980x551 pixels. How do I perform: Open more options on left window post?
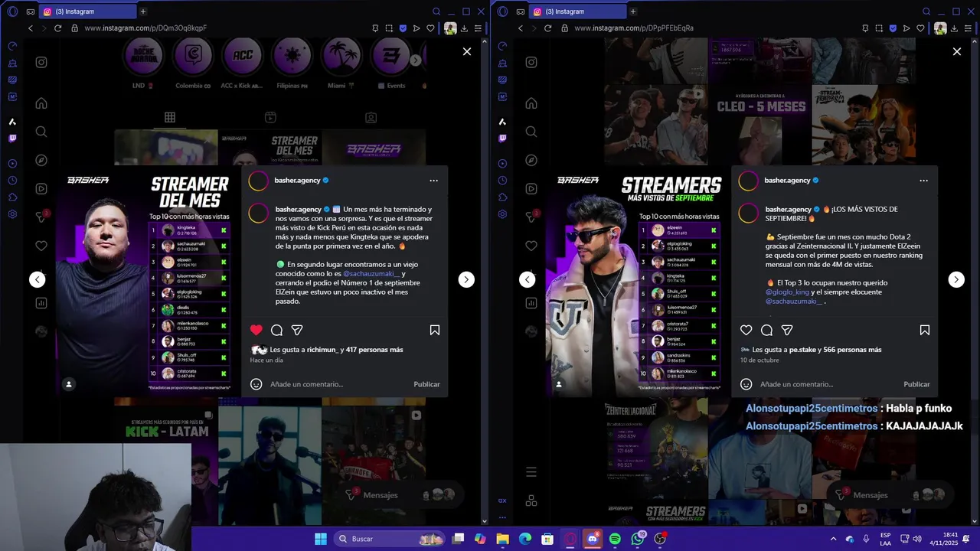[x=434, y=181]
